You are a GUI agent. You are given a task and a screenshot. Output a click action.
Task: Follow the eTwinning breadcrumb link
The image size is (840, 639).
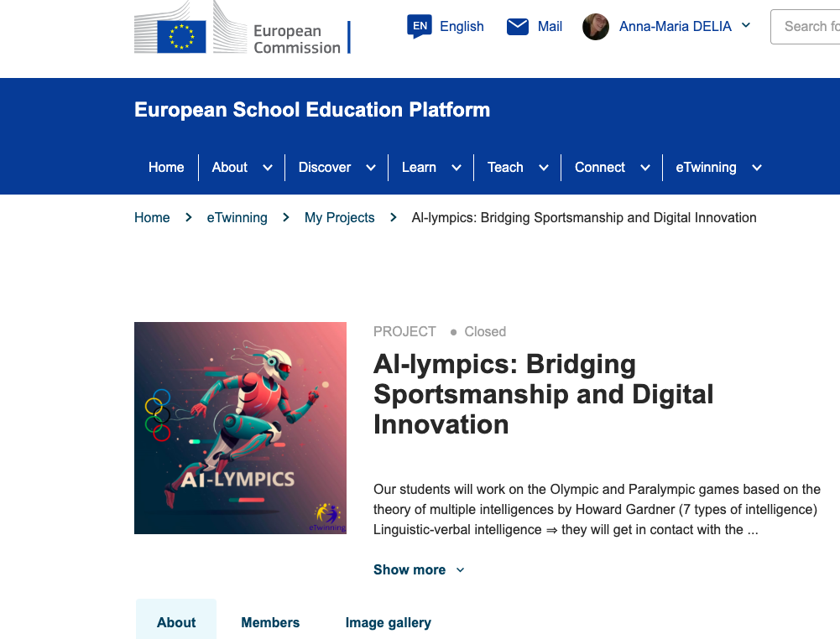click(237, 217)
